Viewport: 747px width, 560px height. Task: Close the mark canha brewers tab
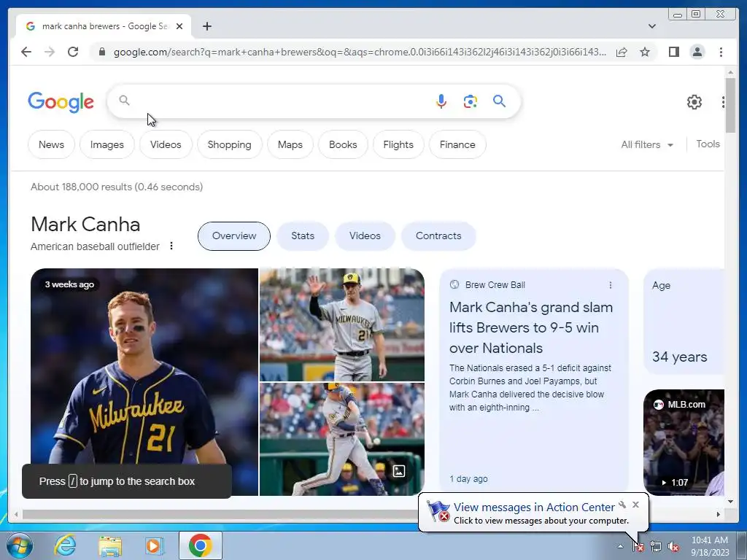pos(179,27)
